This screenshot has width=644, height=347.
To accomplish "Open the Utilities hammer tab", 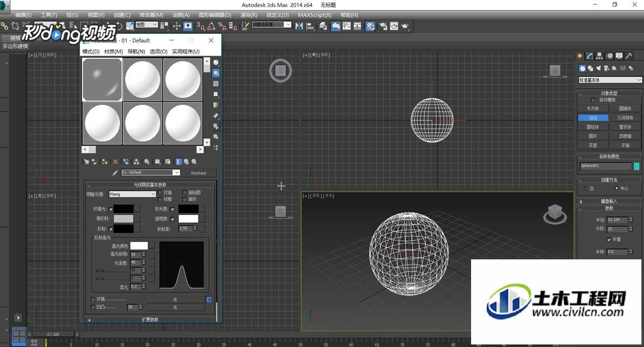I will [x=629, y=56].
